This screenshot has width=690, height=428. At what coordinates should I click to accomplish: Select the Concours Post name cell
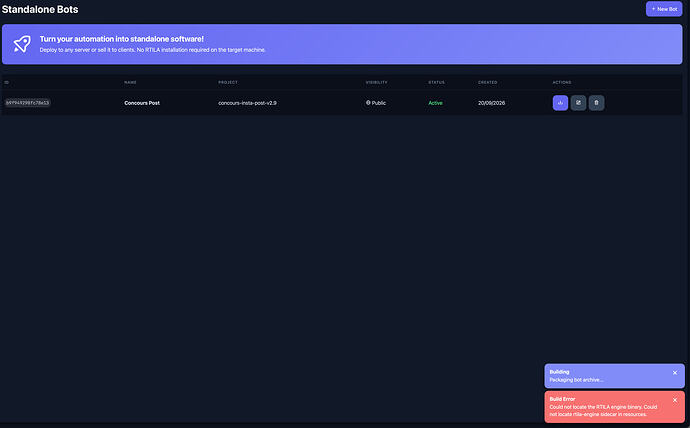pyautogui.click(x=142, y=103)
